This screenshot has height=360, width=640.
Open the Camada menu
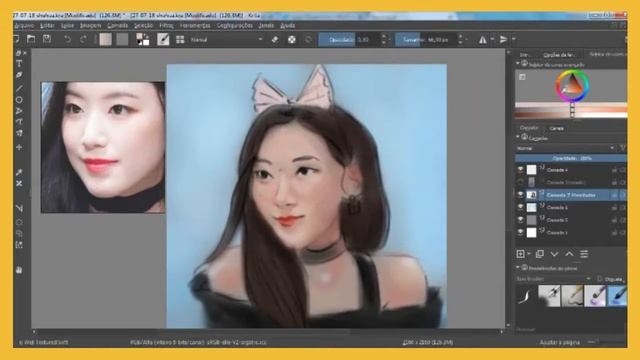[118, 26]
